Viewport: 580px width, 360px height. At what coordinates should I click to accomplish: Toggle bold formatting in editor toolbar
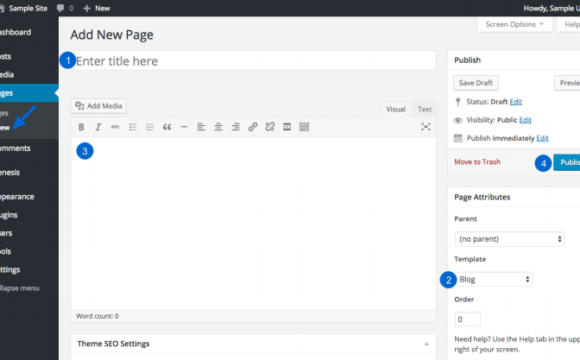81,127
